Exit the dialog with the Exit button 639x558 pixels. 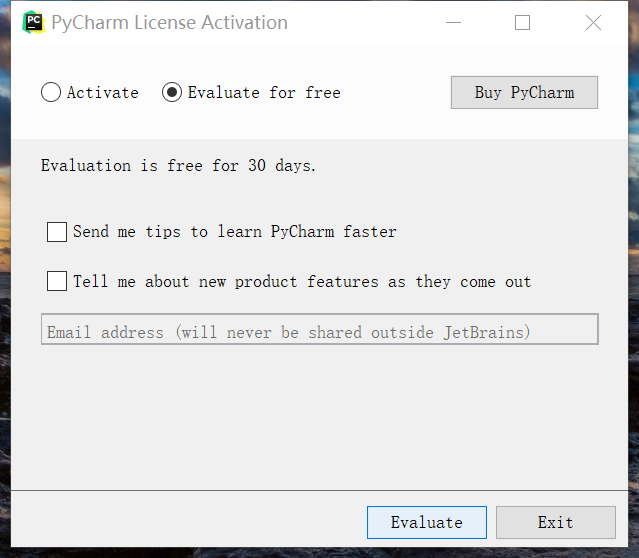point(555,522)
